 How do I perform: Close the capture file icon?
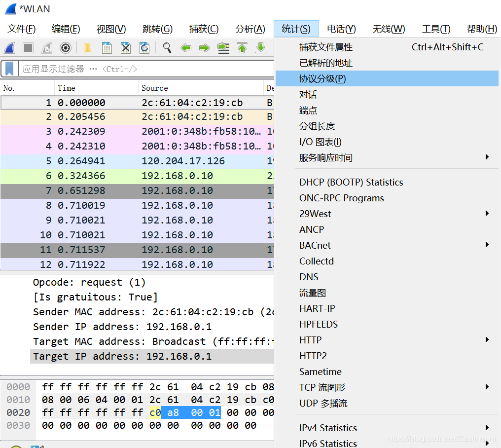pyautogui.click(x=126, y=48)
